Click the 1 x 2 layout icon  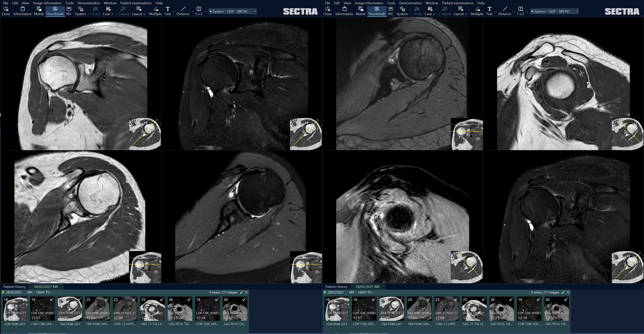(198, 10)
